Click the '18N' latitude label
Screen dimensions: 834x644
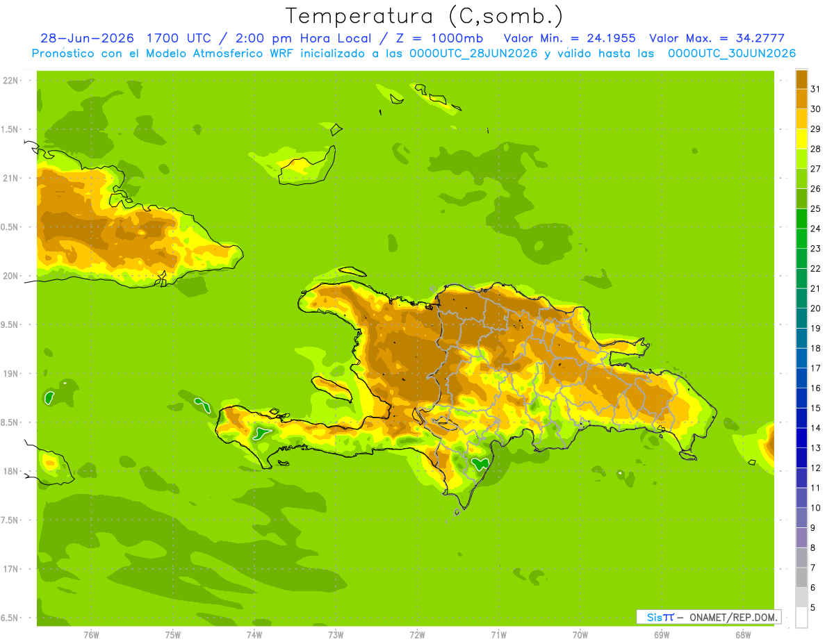point(10,471)
